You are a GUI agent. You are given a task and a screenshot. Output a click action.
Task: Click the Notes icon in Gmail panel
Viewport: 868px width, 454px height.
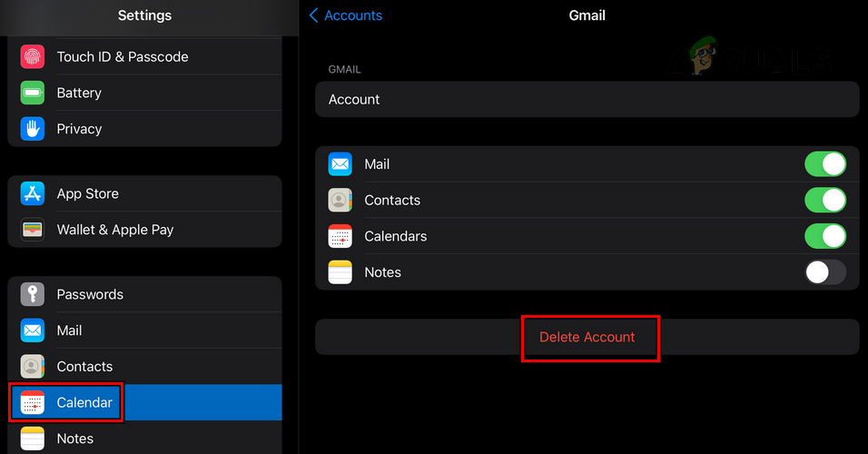340,271
